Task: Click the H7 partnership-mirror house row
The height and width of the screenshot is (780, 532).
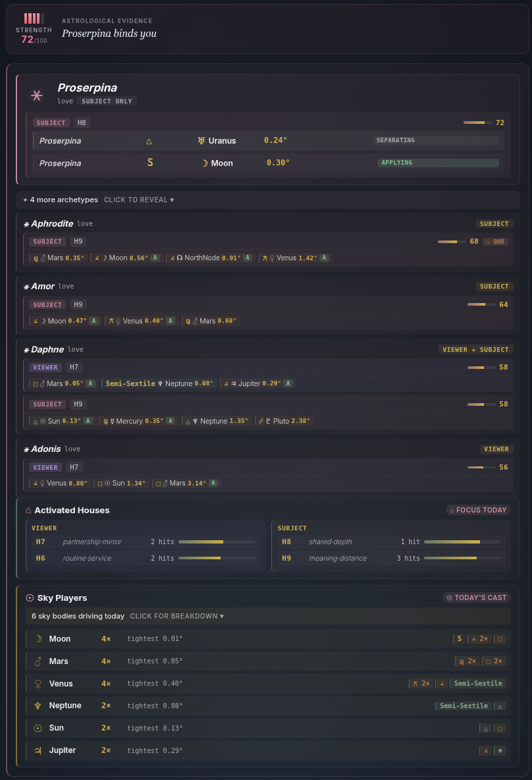Action: click(x=145, y=542)
